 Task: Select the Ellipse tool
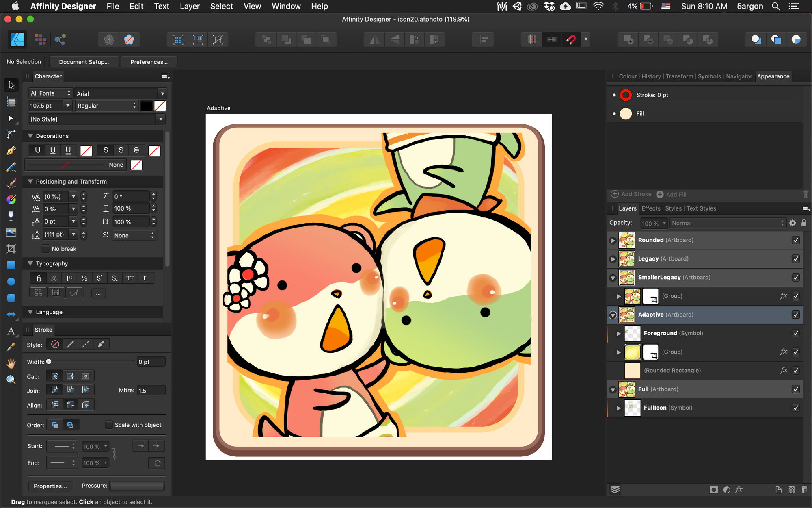[x=11, y=282]
